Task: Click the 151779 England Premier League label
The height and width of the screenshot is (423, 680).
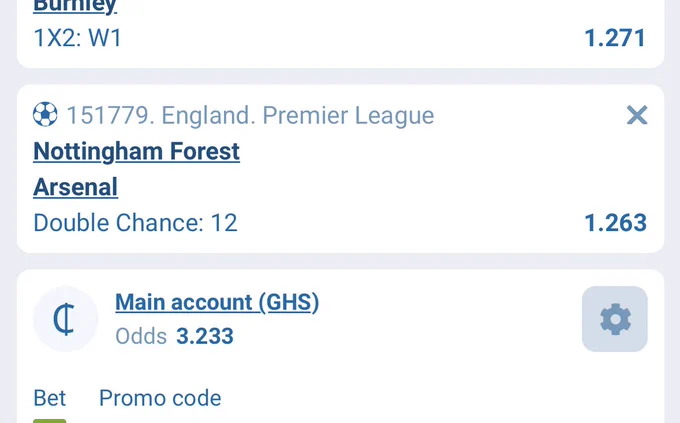Action: (x=250, y=115)
